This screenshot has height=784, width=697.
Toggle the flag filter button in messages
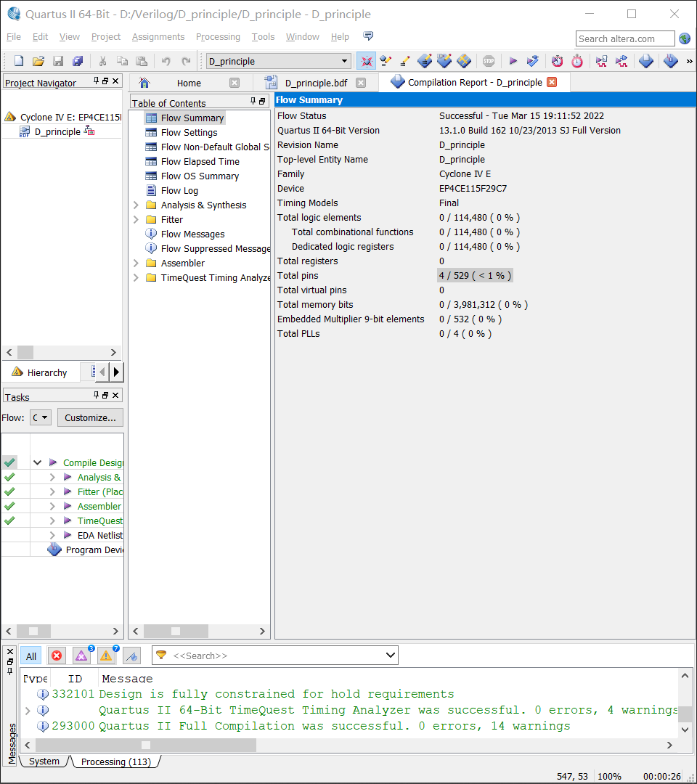131,656
